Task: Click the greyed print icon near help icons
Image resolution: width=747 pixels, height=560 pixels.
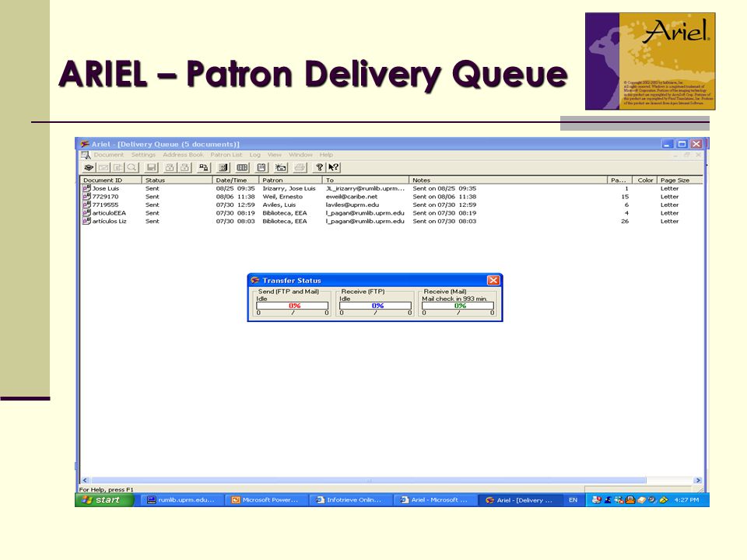Action: pos(300,167)
